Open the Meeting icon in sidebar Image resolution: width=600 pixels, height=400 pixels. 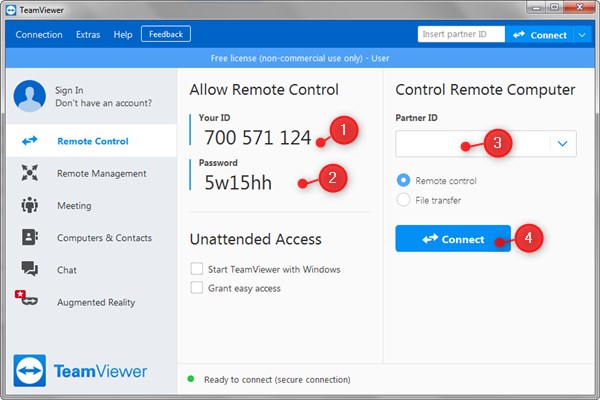[29, 206]
